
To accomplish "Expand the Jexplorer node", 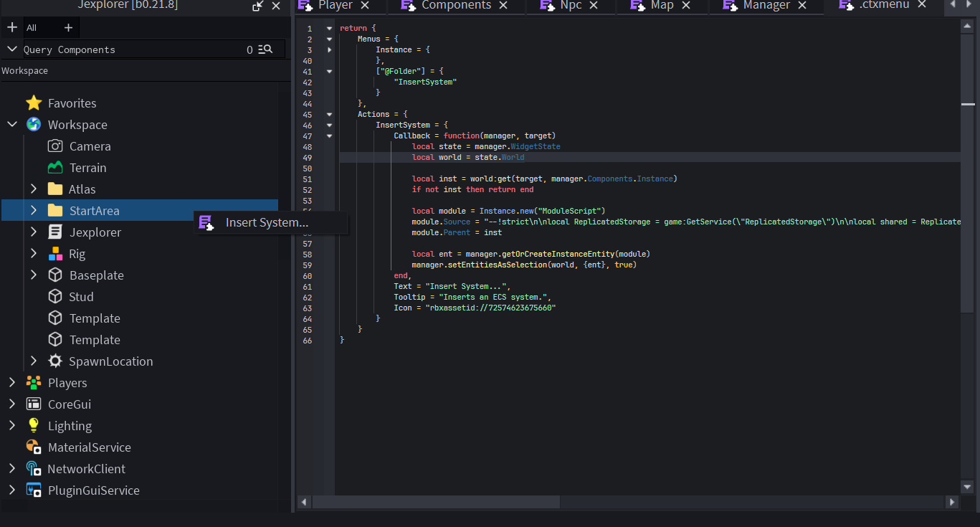I will tap(34, 232).
